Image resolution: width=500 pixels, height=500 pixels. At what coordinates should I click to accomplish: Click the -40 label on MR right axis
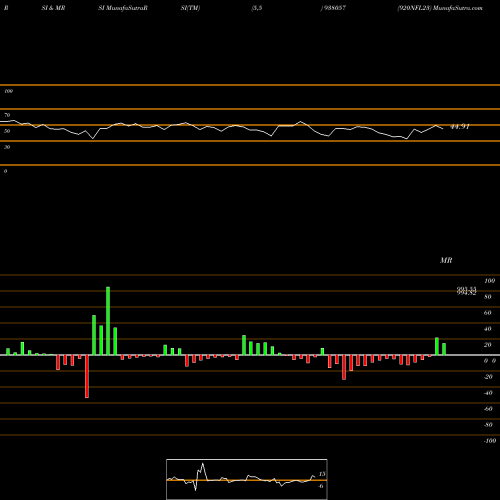(488, 393)
